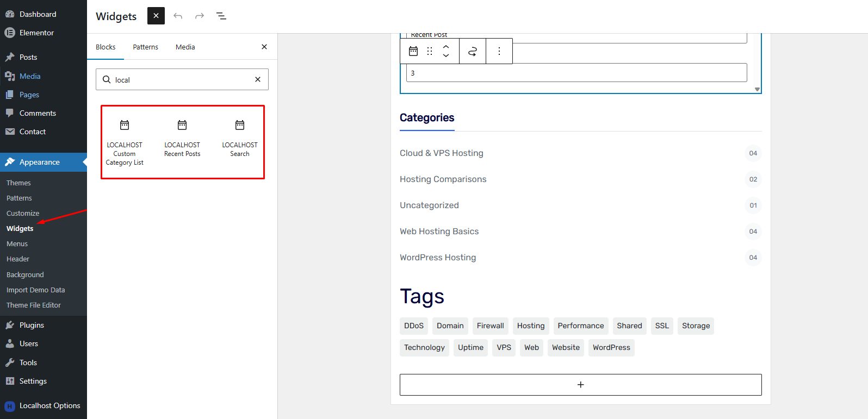Close the block inserter toggle button
868x419 pixels.
coord(156,16)
